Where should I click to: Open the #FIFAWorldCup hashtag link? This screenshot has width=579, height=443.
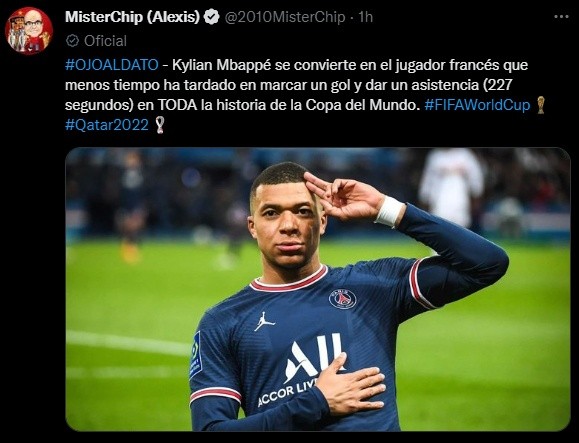point(477,105)
